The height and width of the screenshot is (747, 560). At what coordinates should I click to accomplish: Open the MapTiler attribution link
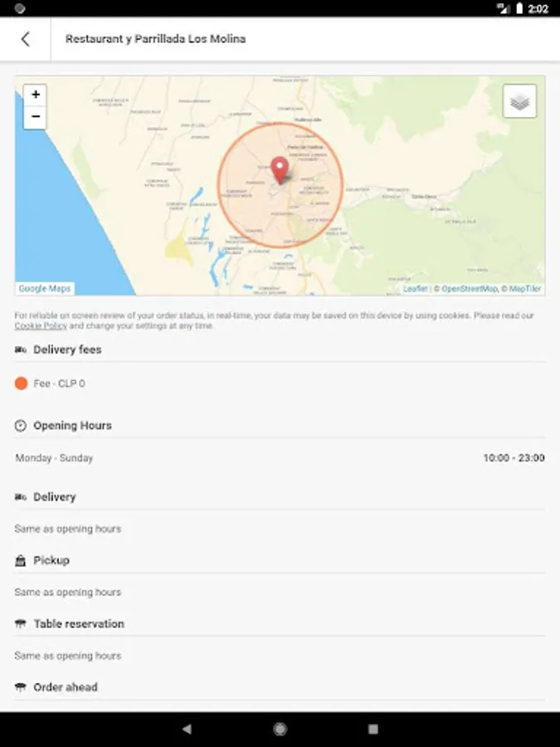click(x=525, y=289)
